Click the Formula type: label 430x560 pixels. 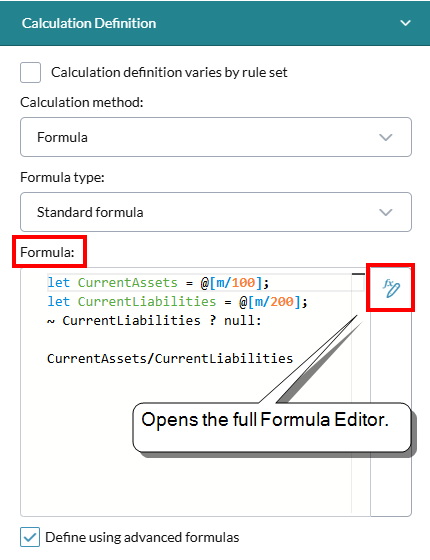[62, 178]
